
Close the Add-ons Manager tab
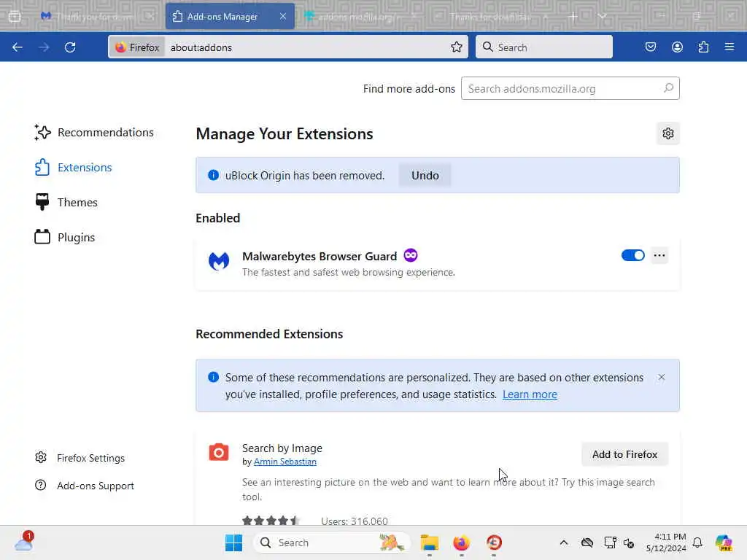[283, 16]
